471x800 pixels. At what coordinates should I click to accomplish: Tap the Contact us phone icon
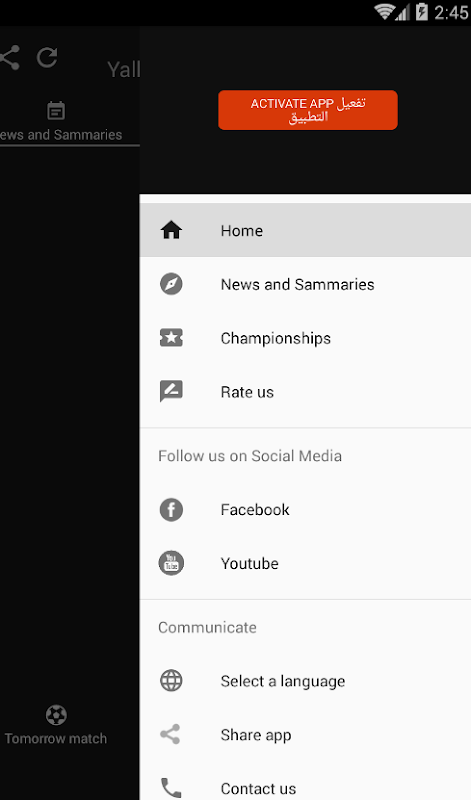[x=171, y=788]
